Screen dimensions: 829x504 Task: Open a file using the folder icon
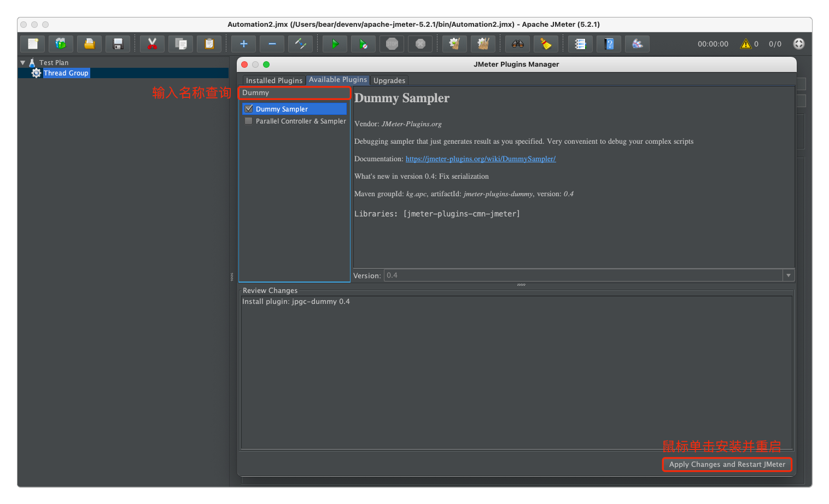(89, 44)
